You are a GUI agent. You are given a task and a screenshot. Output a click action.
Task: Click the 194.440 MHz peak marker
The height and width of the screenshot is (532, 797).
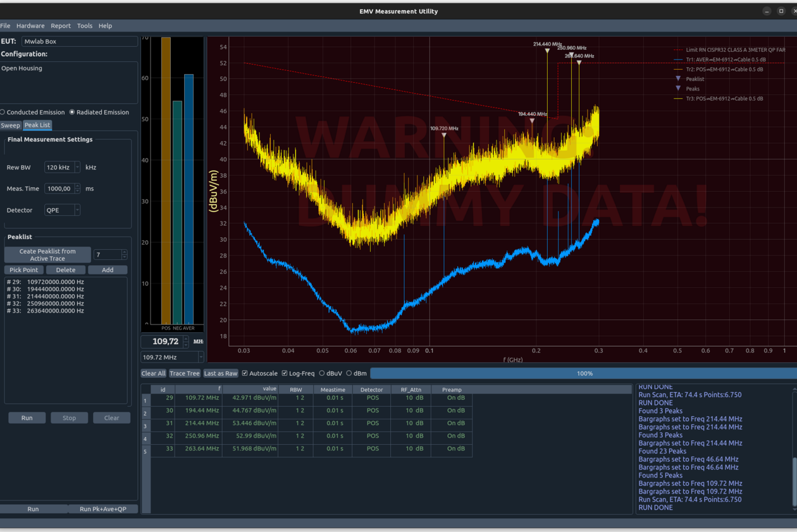click(x=532, y=121)
